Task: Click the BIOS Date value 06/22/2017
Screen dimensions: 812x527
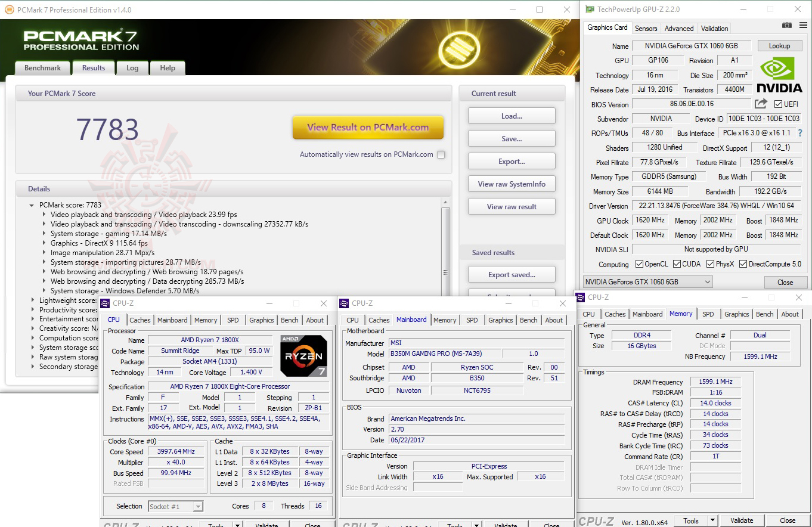Action: 476,440
